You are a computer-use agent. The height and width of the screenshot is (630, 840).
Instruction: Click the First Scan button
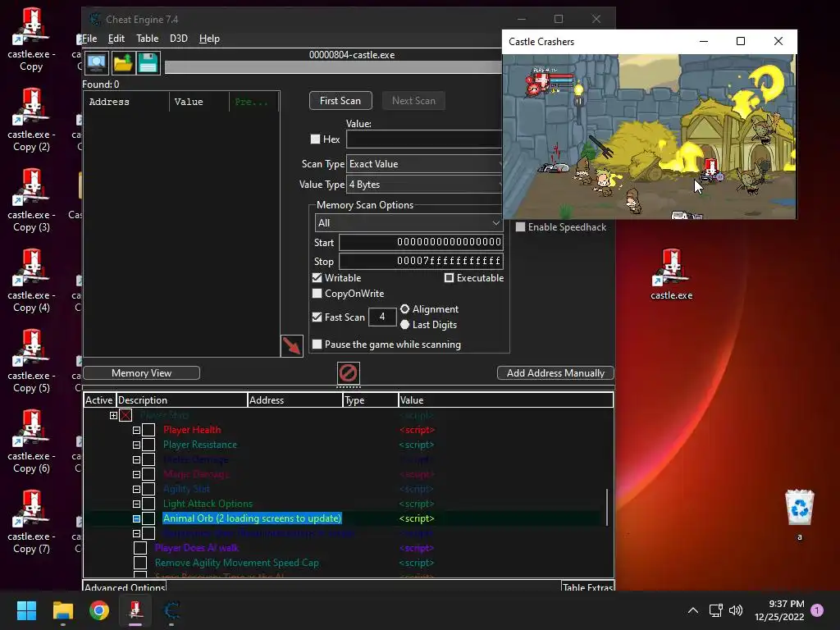click(x=340, y=101)
